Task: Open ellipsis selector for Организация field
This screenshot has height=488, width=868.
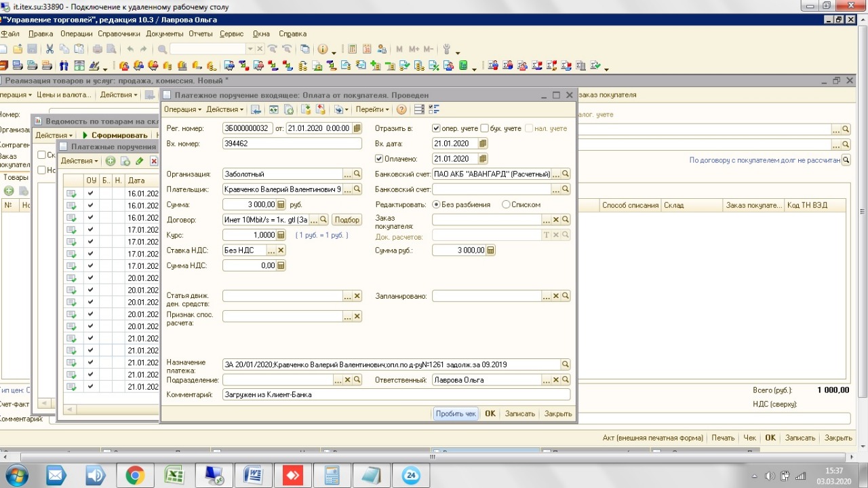Action: [x=347, y=174]
